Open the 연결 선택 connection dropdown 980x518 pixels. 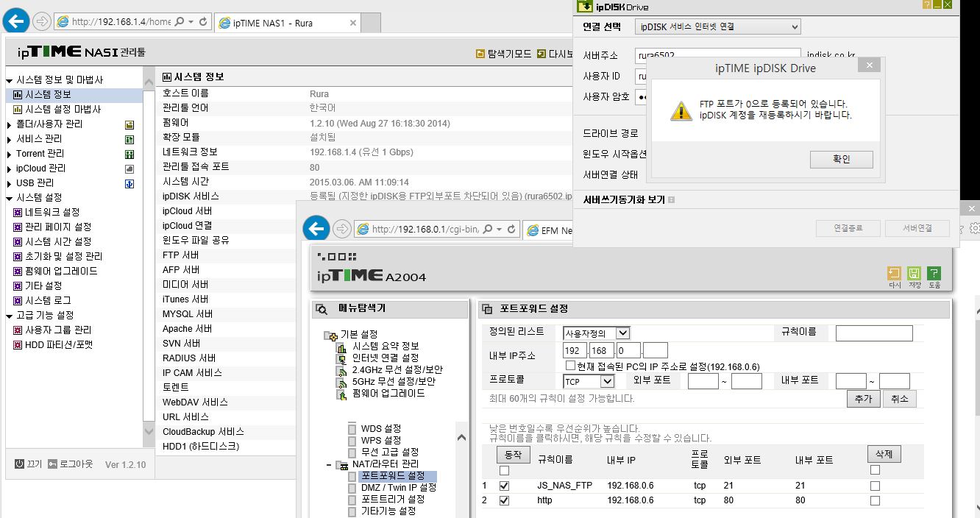pyautogui.click(x=718, y=26)
